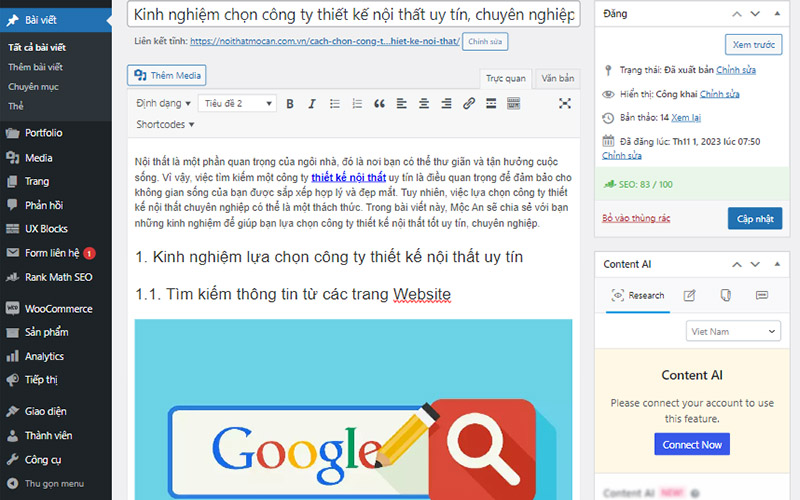Viewport: 800px width, 500px height.
Task: Select Thêm bài viết submenu
Action: [x=35, y=67]
